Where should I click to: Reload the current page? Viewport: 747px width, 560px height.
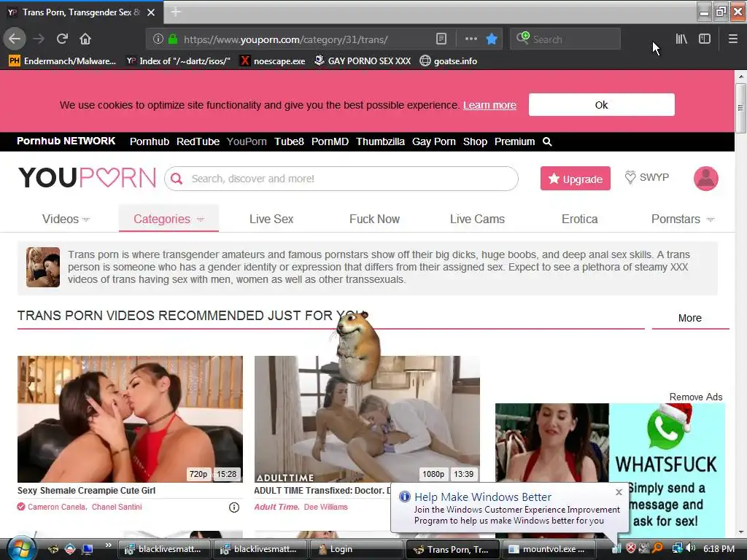62,39
